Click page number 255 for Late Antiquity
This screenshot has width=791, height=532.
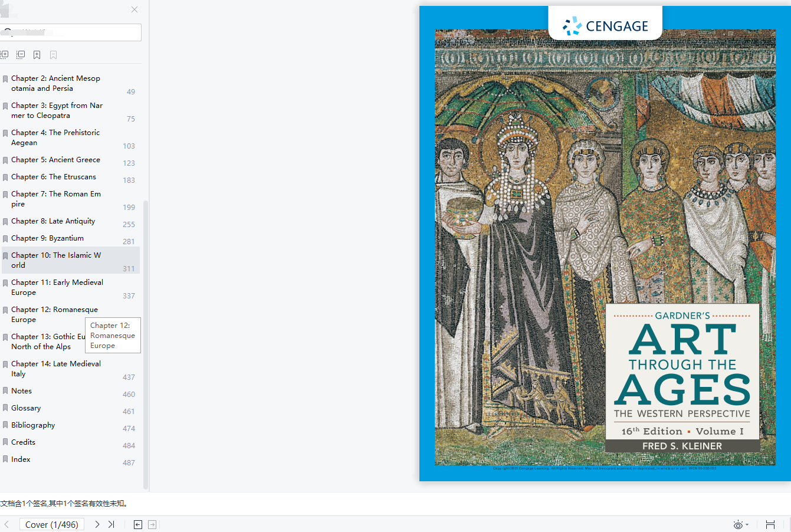click(129, 225)
